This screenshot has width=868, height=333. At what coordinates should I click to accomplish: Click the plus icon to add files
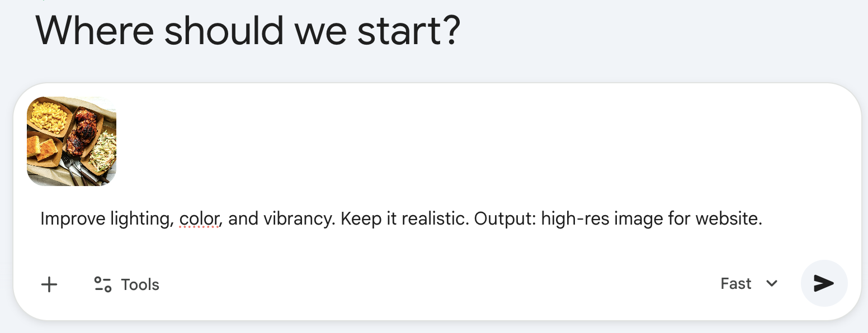(49, 284)
